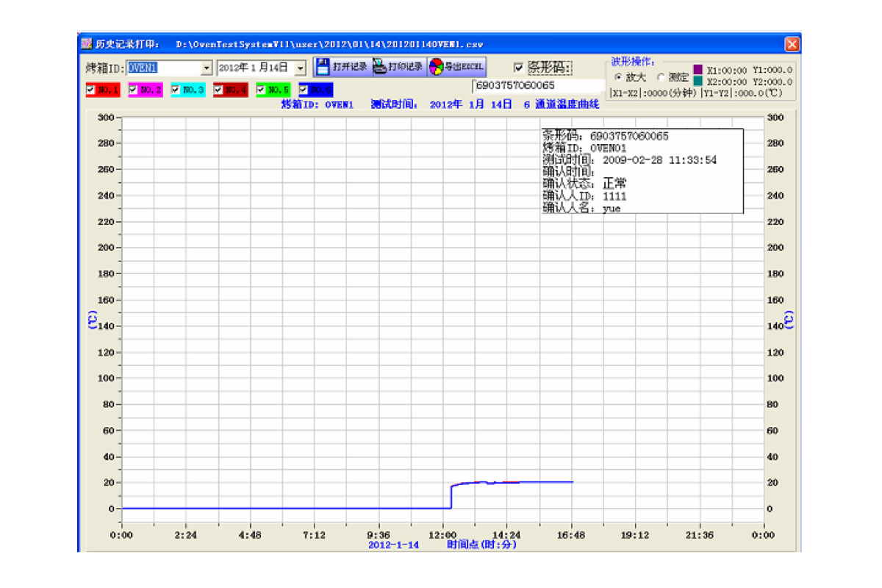The width and height of the screenshot is (882, 588).
Task: Expand the date picker dropdown arrow
Action: (x=300, y=68)
